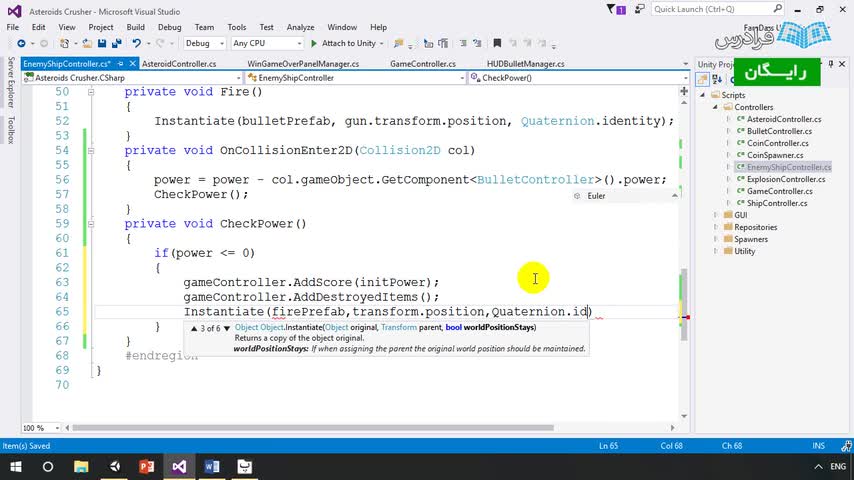Open the Any CPU platform dropdown
Image resolution: width=854 pixels, height=480 pixels.
click(x=267, y=43)
